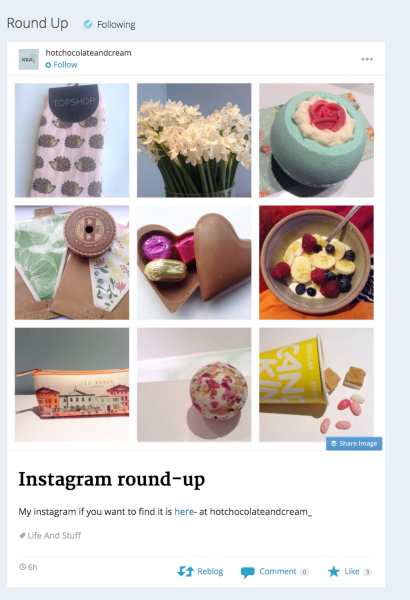The width and height of the screenshot is (410, 600).
Task: Open the three-dot post options menu
Action: coord(367,59)
